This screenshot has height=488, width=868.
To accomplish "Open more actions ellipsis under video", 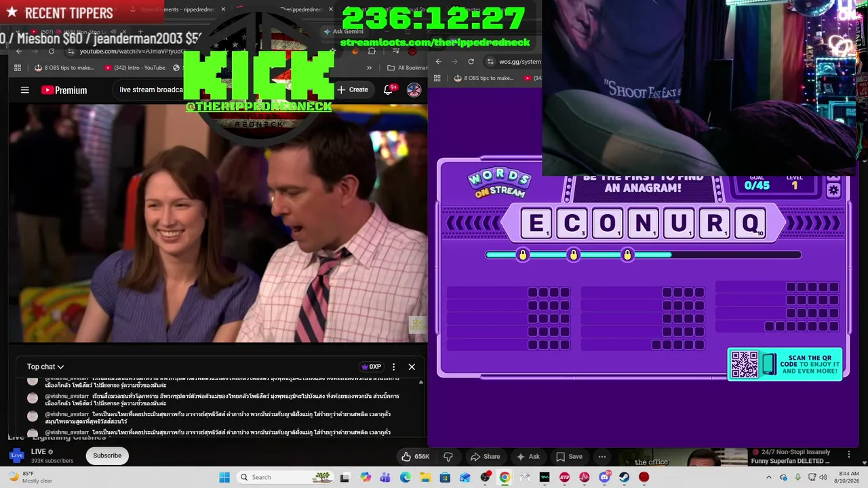I will pyautogui.click(x=602, y=456).
